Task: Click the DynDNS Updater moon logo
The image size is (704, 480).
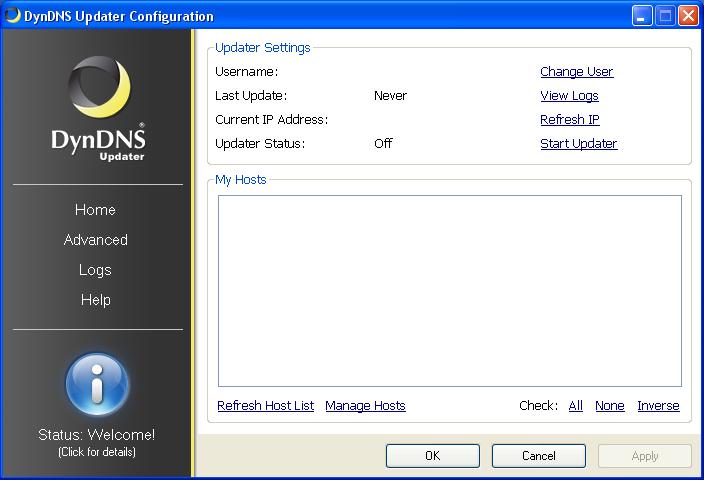Action: (99, 87)
